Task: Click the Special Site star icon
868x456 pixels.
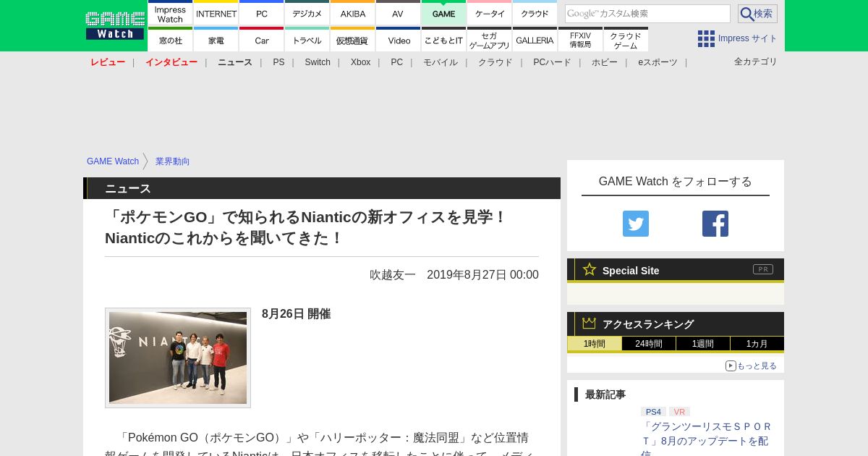Action: pos(590,269)
